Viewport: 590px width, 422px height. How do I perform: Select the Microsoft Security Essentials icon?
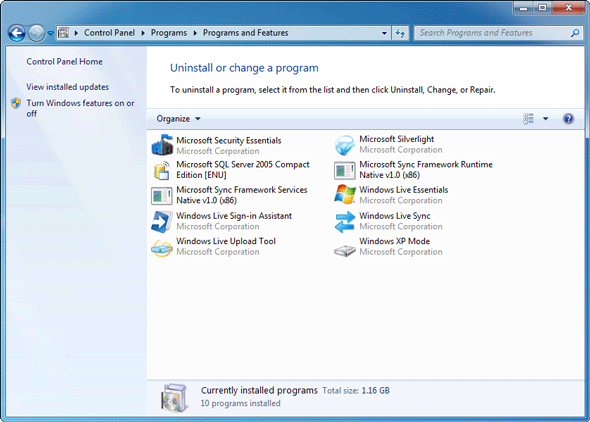162,145
